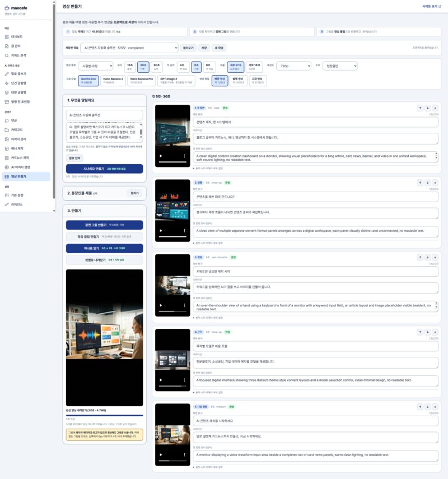The height and width of the screenshot is (479, 448).
Task: Delete scene 1 card with its x button
Action: click(435, 108)
